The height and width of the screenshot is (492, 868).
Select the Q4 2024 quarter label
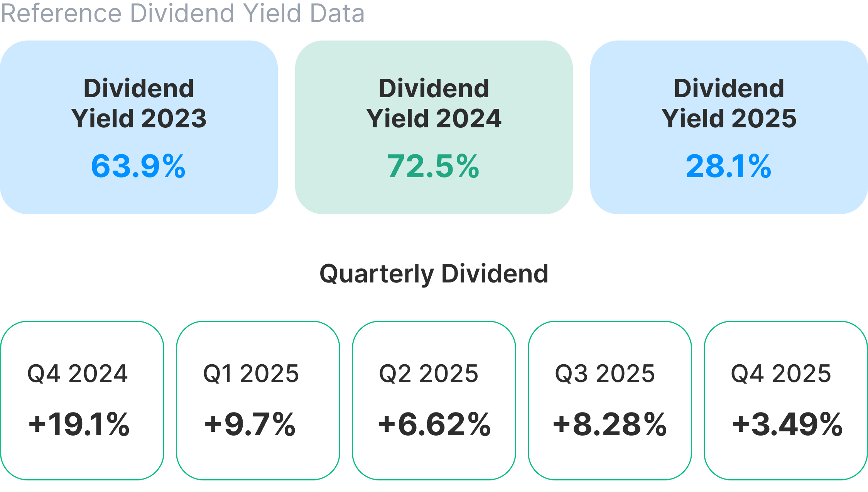click(x=78, y=374)
